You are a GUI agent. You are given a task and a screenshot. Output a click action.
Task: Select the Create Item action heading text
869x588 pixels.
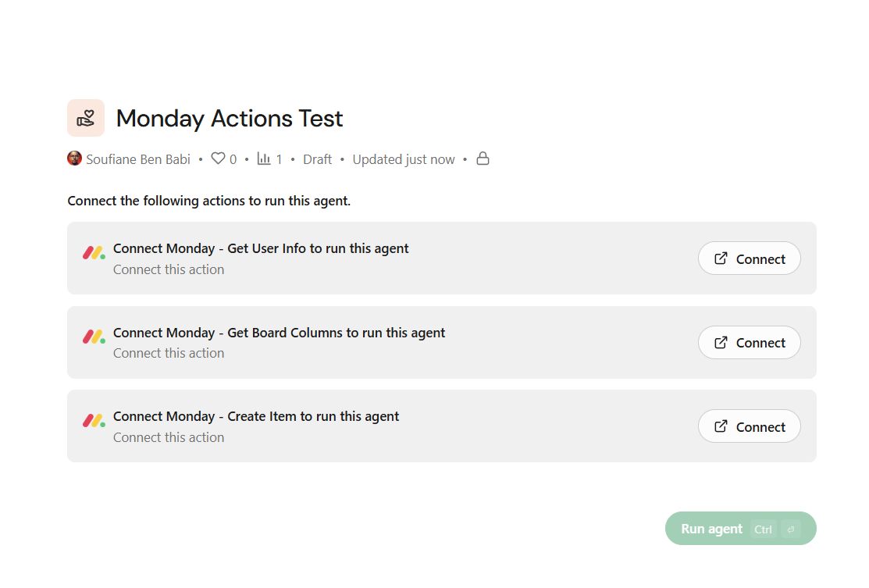[256, 416]
